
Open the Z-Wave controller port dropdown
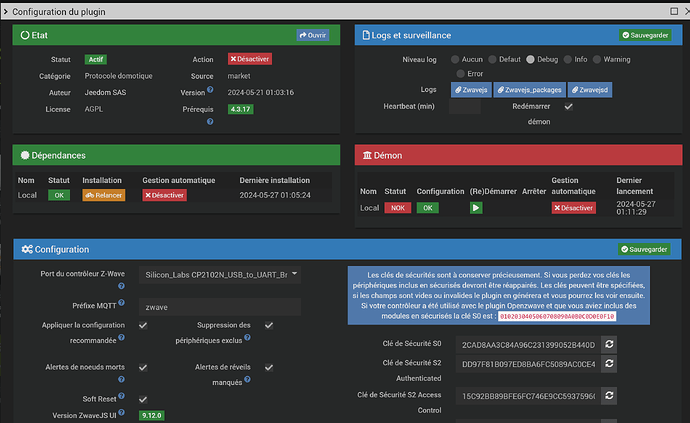tap(220, 275)
